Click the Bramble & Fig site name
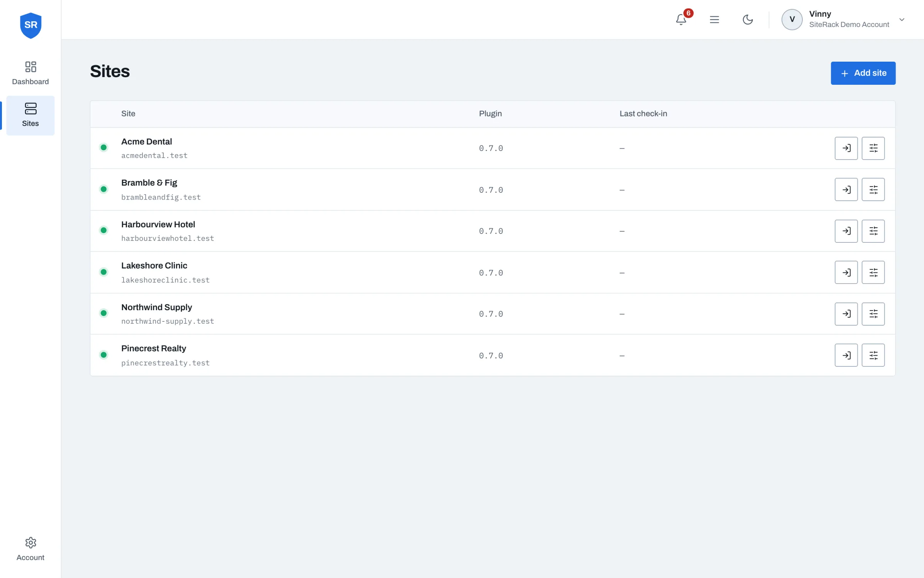Viewport: 924px width, 578px height. tap(149, 183)
